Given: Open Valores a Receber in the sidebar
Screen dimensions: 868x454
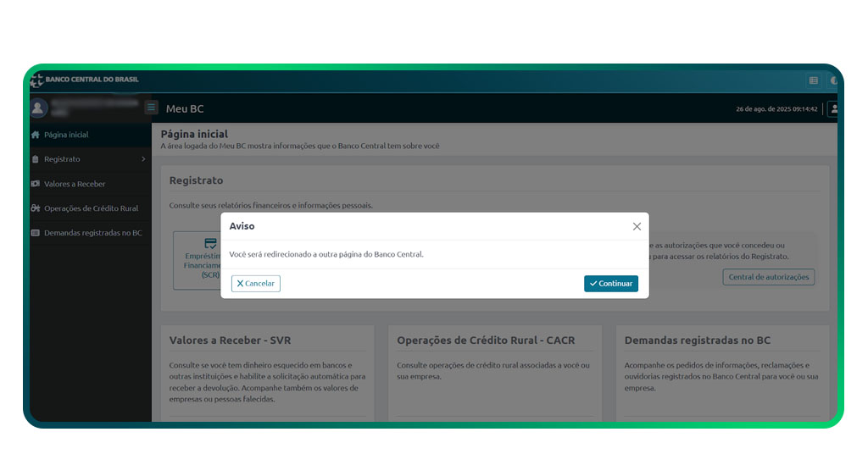Looking at the screenshot, I should pyautogui.click(x=90, y=184).
